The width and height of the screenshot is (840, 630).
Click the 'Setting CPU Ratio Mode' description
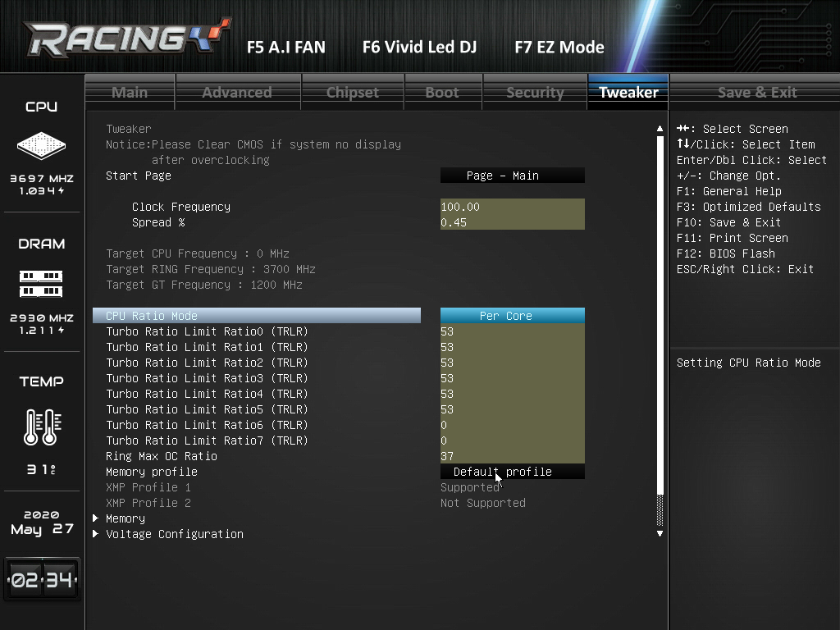(x=748, y=363)
